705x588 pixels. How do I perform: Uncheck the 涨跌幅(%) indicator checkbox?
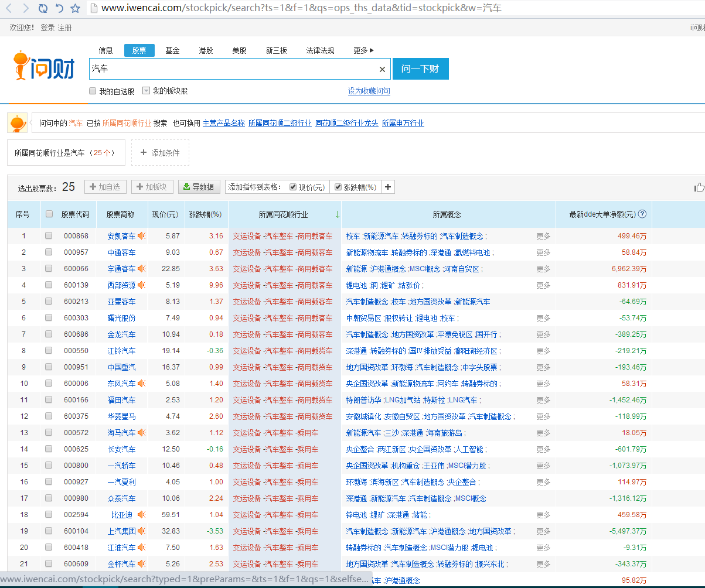pos(338,187)
